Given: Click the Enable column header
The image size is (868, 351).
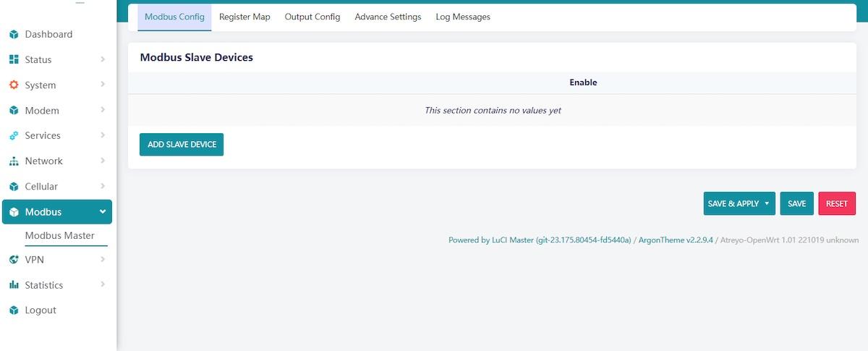Looking at the screenshot, I should [x=583, y=83].
